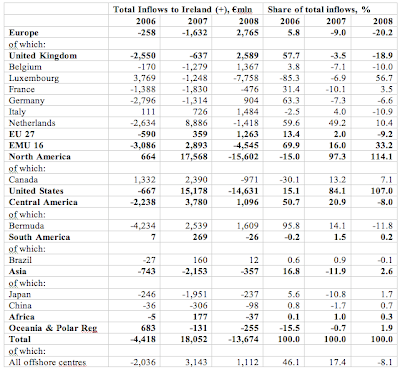Click All offshore centres' 2007 value 3,143
Image resolution: width=400 pixels, height=369 pixels.
pos(196,362)
